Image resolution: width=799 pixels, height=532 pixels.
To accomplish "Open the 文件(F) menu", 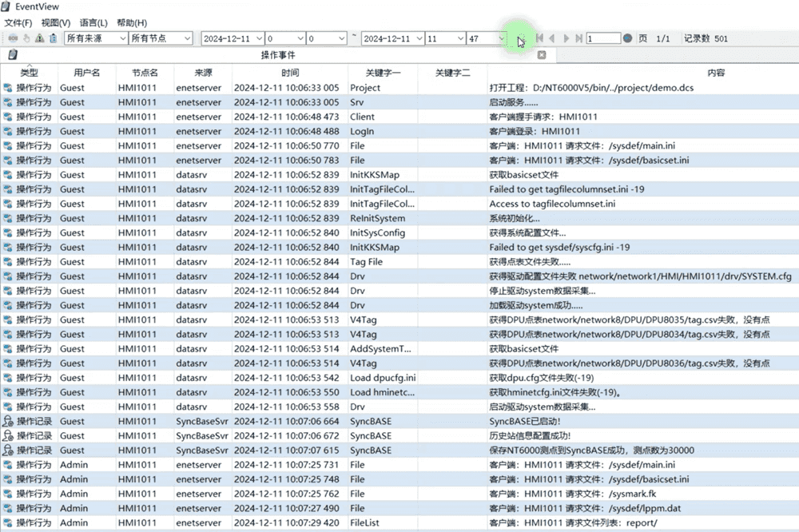I will [18, 23].
